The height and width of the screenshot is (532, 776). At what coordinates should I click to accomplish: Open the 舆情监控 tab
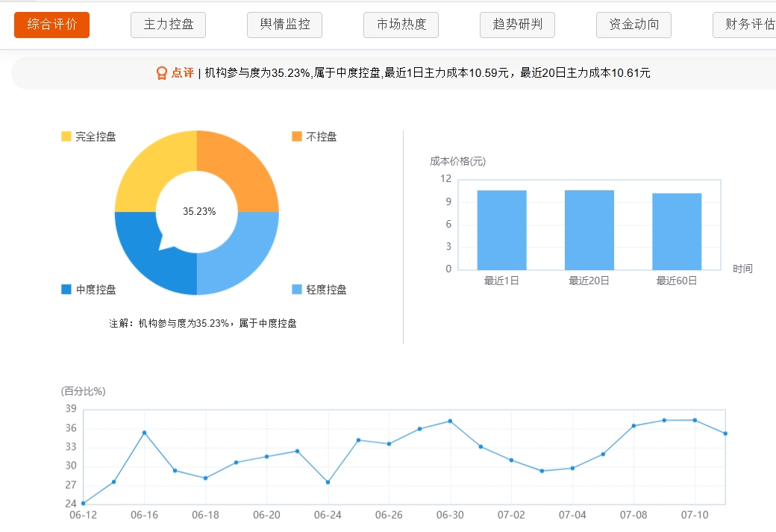tap(284, 25)
